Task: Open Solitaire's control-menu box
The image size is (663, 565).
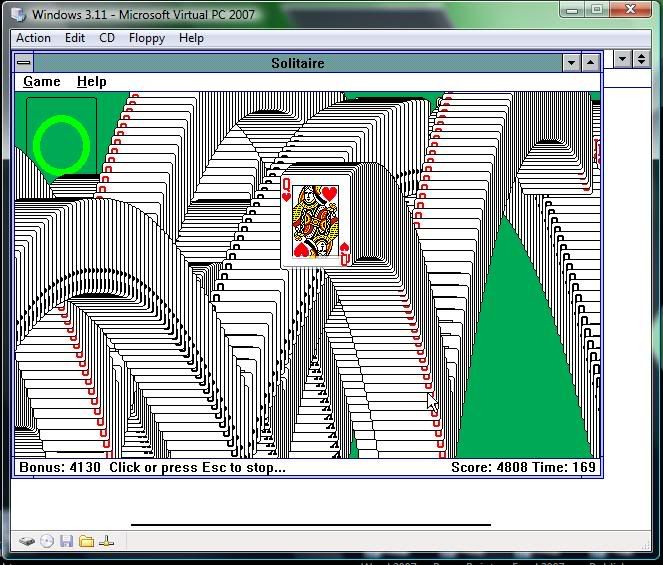Action: pyautogui.click(x=24, y=63)
